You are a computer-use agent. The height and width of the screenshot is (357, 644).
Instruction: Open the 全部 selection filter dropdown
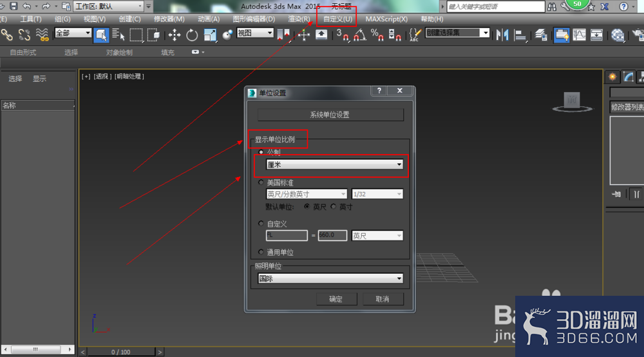[73, 33]
